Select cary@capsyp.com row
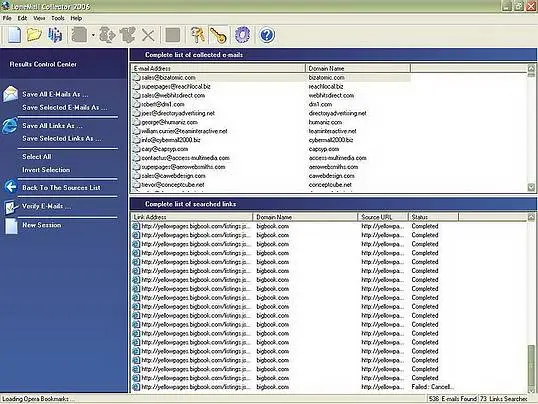 [271, 149]
